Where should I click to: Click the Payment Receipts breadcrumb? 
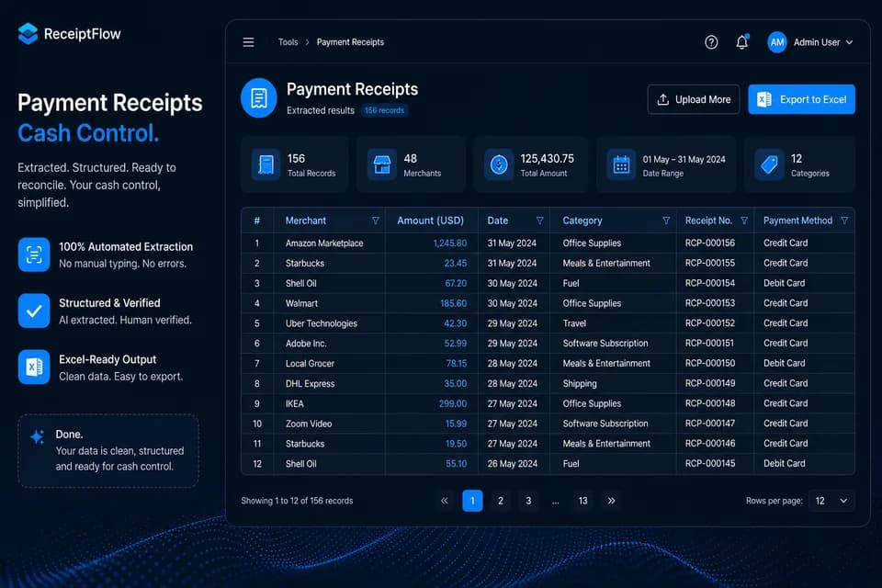[350, 42]
